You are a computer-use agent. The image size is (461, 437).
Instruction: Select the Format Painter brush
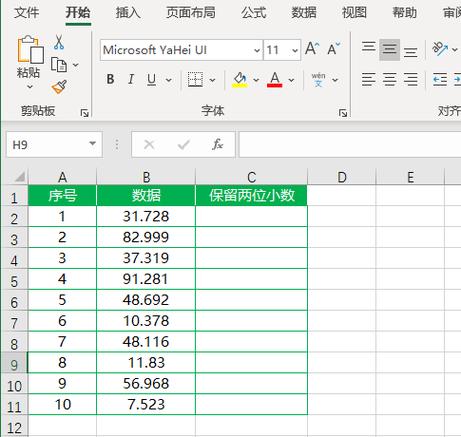[59, 87]
